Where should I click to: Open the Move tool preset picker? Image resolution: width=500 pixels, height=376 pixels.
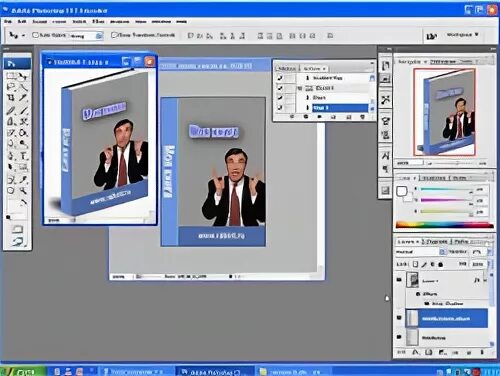click(23, 35)
